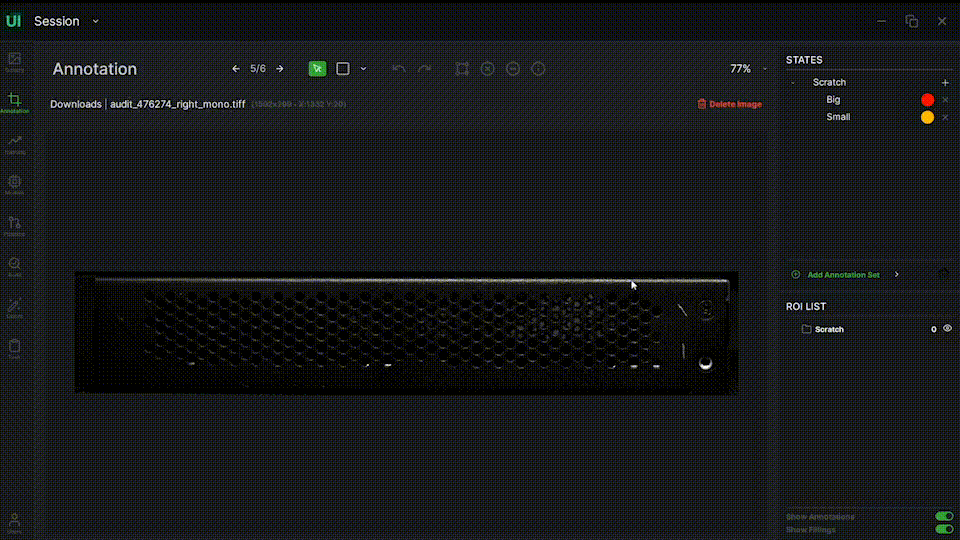Open the clipboard sidebar icon

tap(15, 348)
